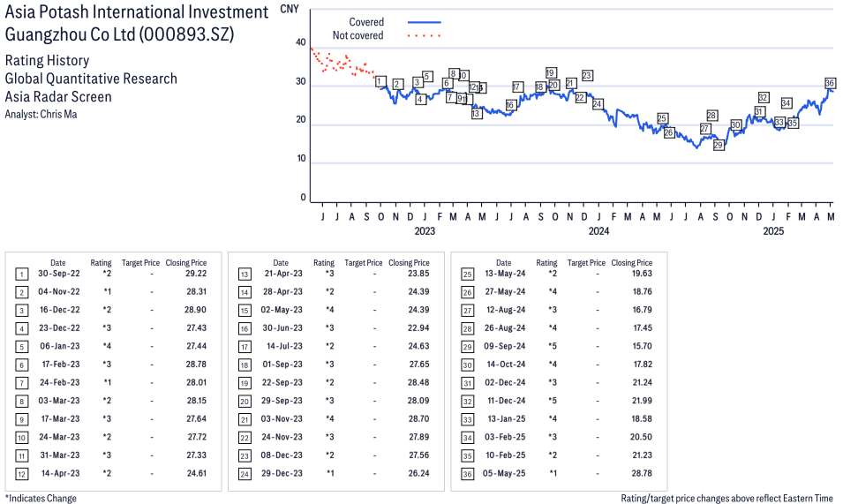Click chart marker 19 on the chart
Viewport: 843px width, 504px height.
click(x=550, y=73)
